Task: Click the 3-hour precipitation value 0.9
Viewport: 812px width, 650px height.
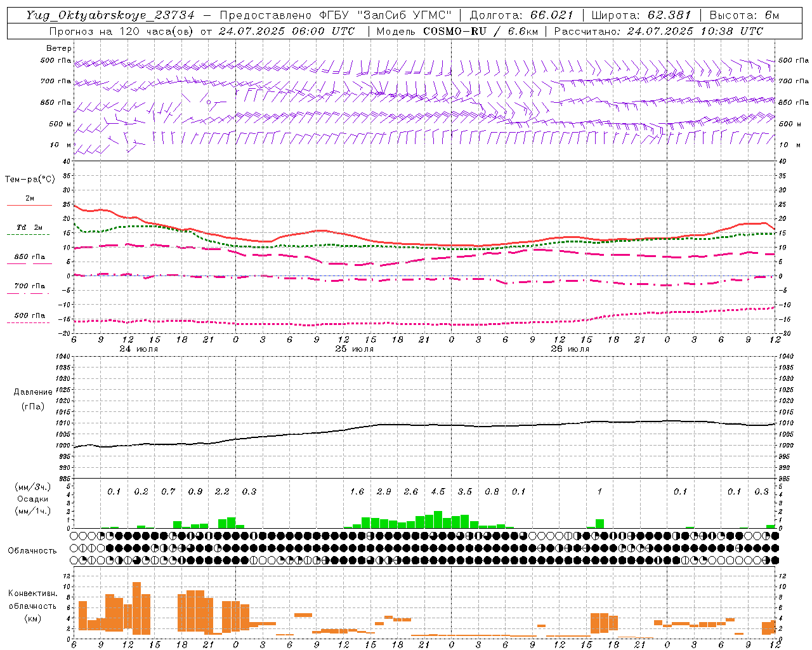Action: (x=195, y=491)
